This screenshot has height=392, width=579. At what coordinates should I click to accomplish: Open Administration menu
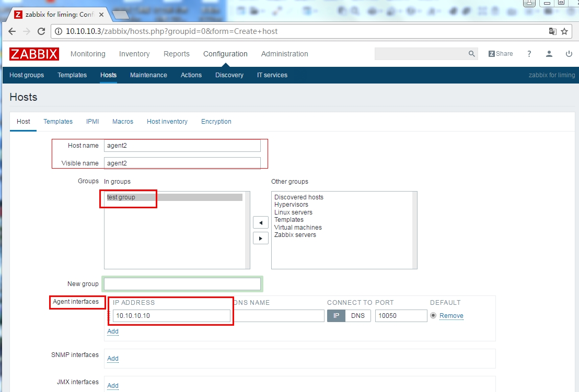(284, 54)
